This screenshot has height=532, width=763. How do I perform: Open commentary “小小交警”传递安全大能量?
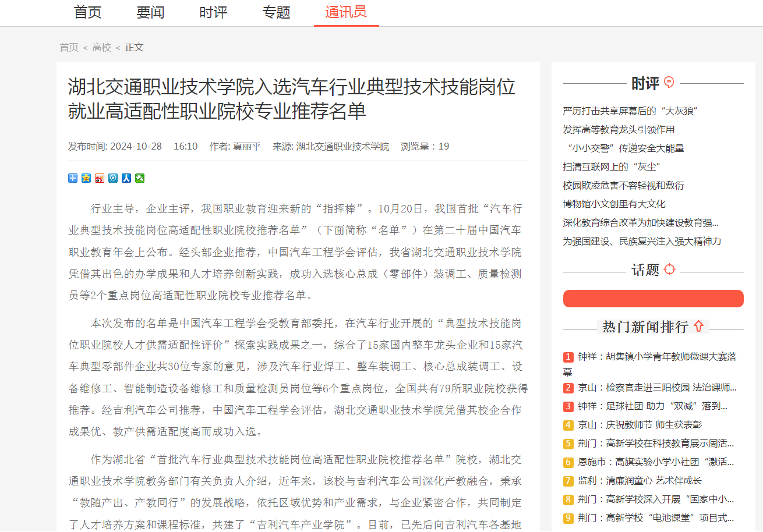[x=623, y=148]
